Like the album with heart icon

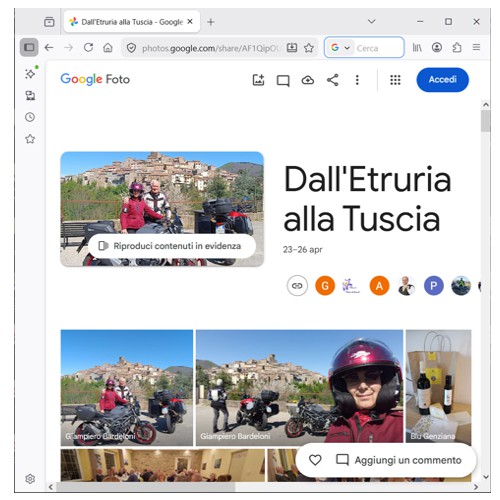click(x=315, y=460)
